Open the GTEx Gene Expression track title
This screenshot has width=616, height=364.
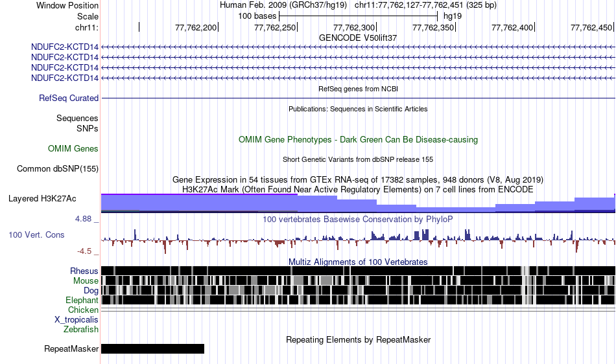click(358, 179)
